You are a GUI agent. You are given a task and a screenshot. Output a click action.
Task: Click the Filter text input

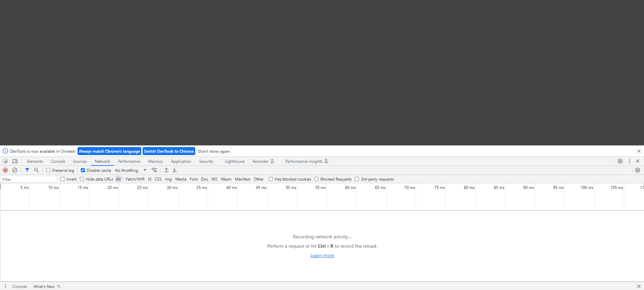[x=29, y=179]
